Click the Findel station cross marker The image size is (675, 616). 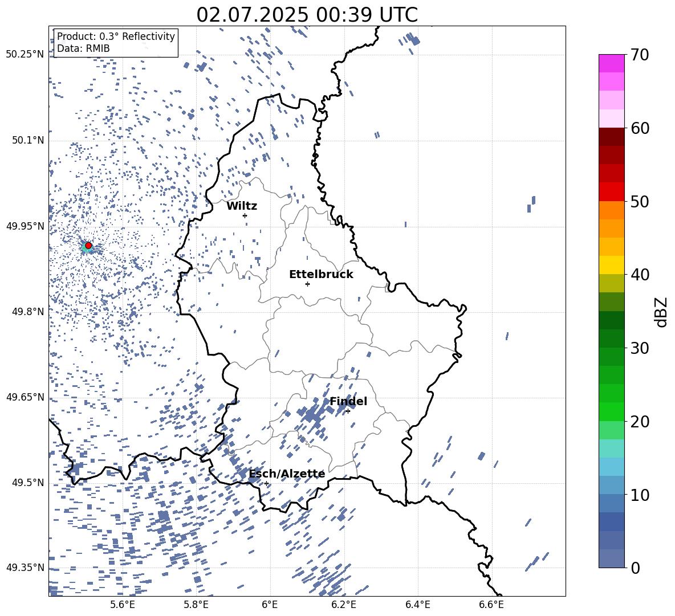click(348, 411)
